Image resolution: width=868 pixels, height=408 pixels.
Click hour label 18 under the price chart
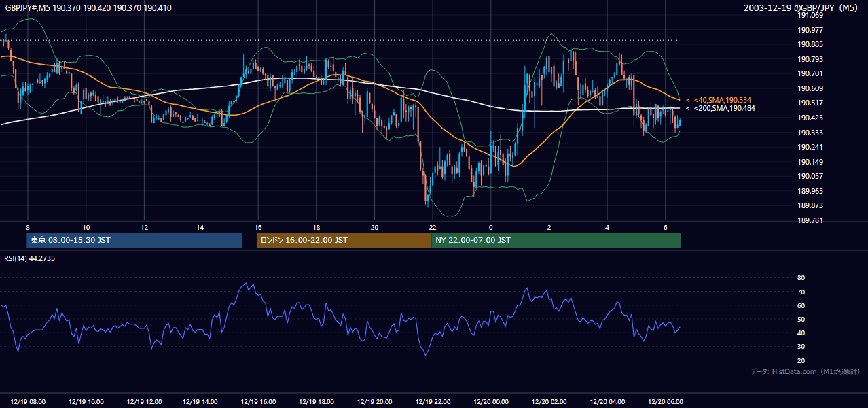[x=317, y=226]
